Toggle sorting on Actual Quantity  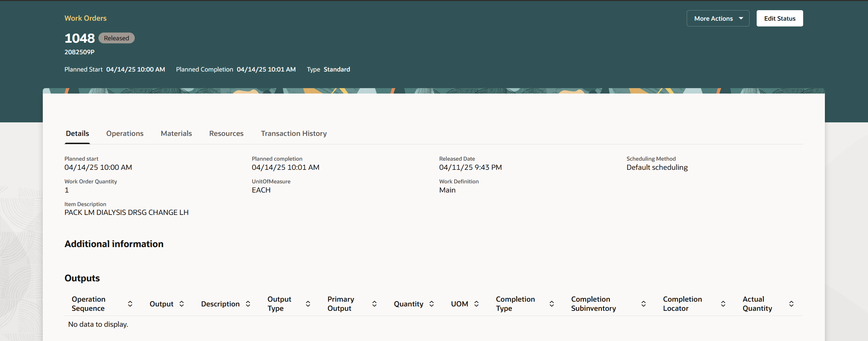[791, 303]
